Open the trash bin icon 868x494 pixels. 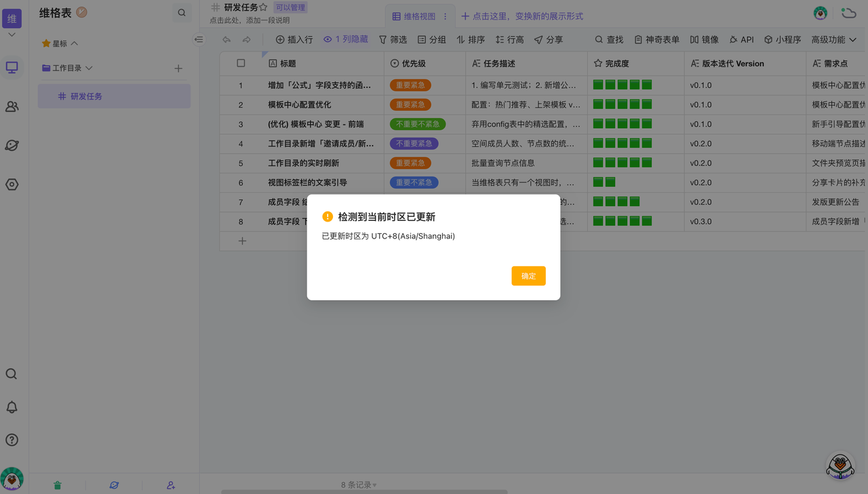point(58,485)
